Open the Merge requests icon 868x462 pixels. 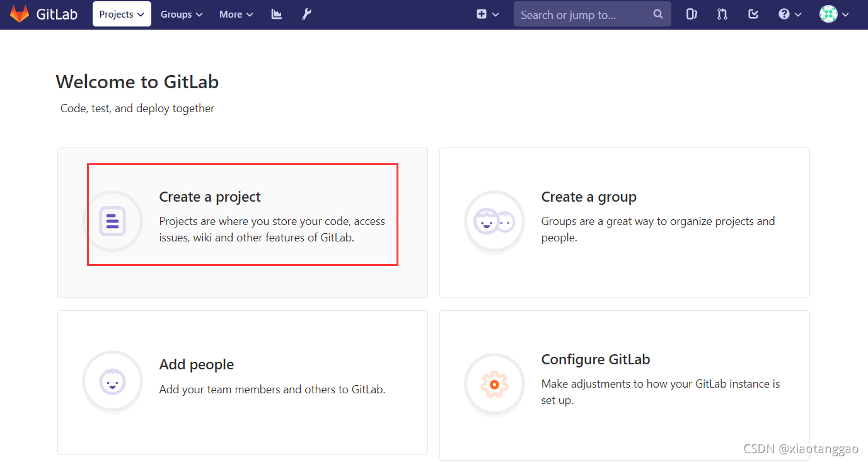(x=722, y=14)
